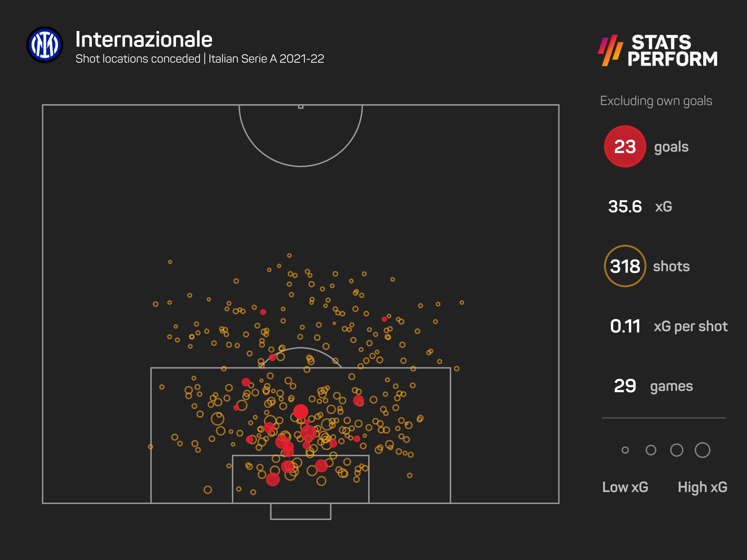
Task: Select the smallest Low xG legend circle
Action: [625, 450]
